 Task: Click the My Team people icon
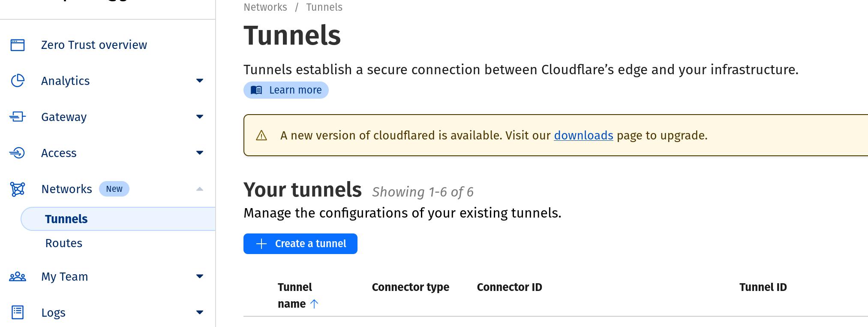pos(18,277)
